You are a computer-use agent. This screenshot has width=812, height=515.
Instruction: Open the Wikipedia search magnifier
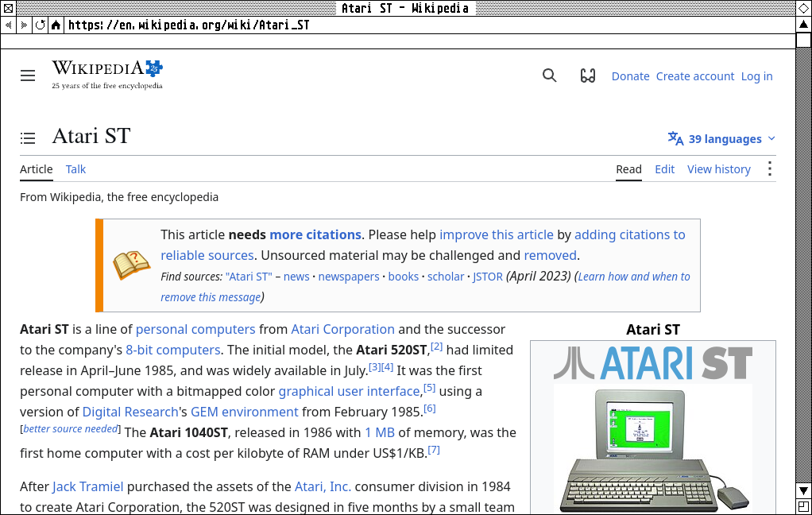point(550,76)
